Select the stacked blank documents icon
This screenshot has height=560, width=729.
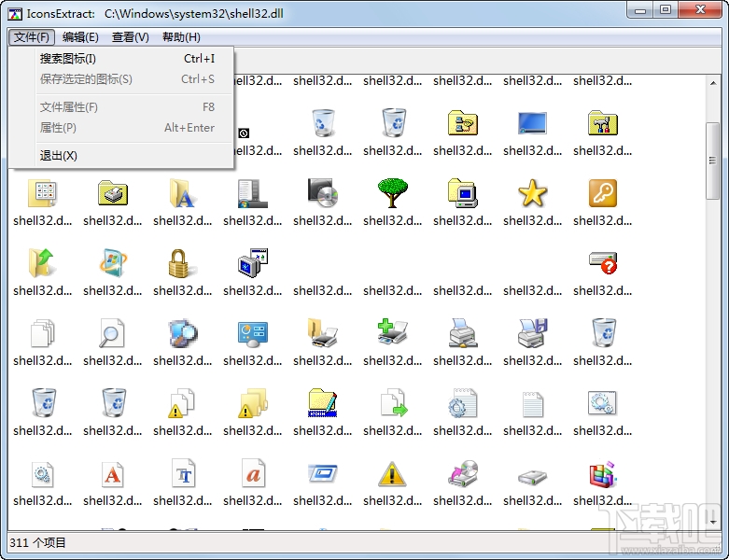[x=42, y=333]
